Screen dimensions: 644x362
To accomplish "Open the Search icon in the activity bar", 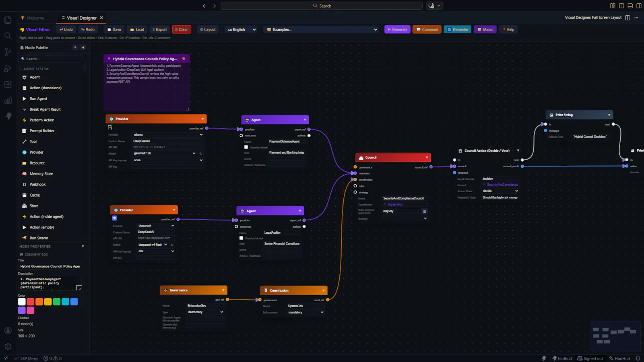I will 8,36.
